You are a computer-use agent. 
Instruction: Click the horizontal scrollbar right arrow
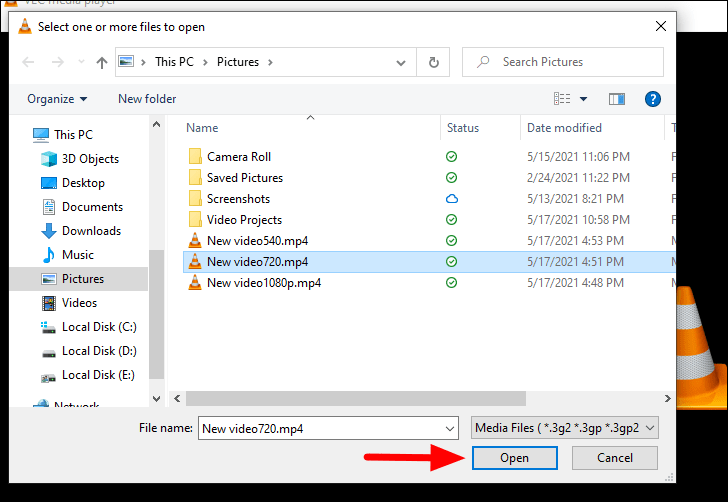(668, 398)
